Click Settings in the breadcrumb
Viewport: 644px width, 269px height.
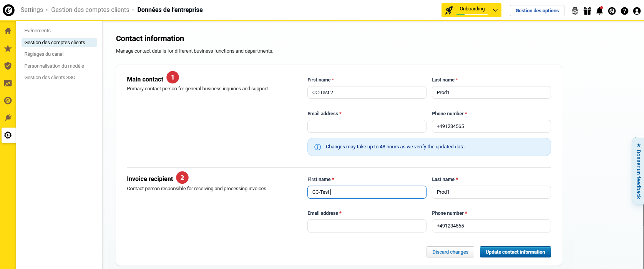click(32, 10)
